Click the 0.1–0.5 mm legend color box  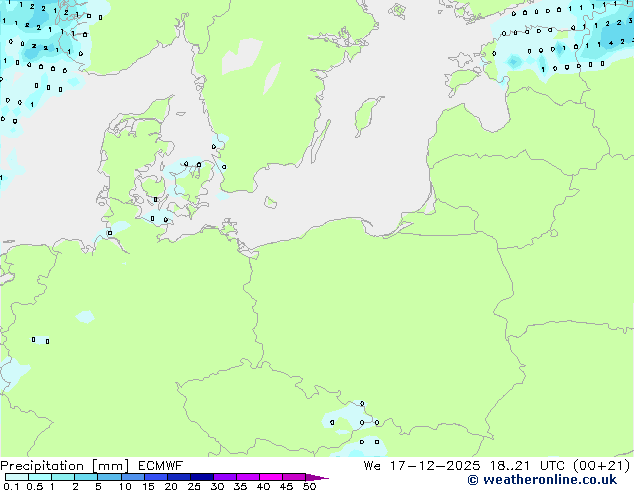[x=17, y=477]
